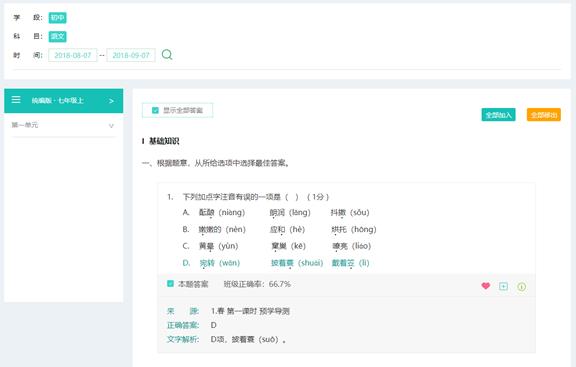Image resolution: width=576 pixels, height=367 pixels.
Task: Click the source text 1.春 第一课时 预学导测
Action: [x=250, y=311]
